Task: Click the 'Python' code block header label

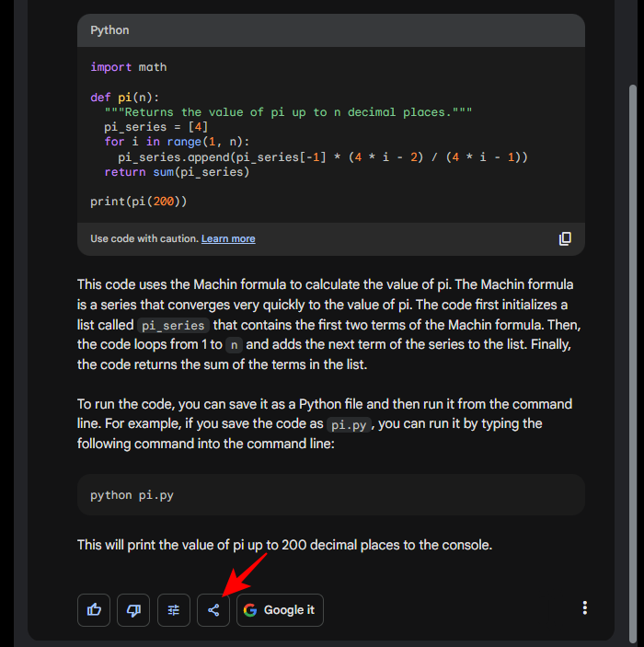Action: pyautogui.click(x=109, y=30)
